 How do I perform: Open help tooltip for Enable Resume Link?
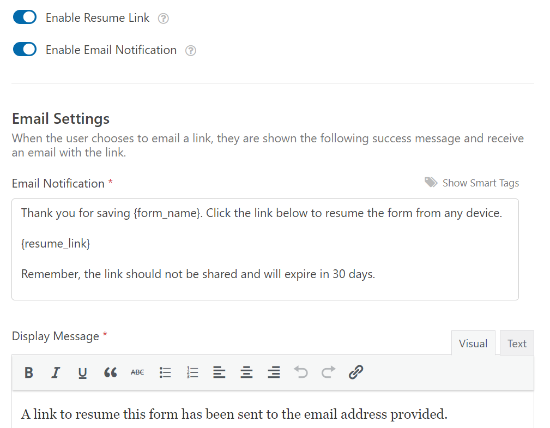163,18
